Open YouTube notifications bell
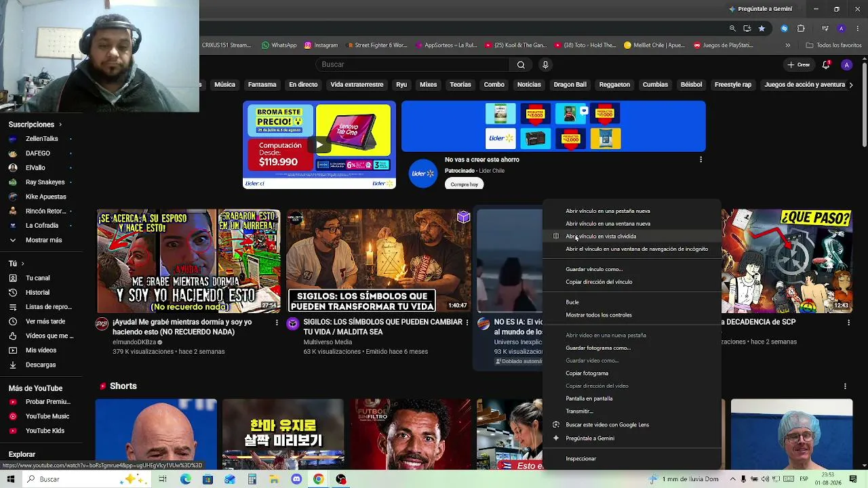 [826, 64]
